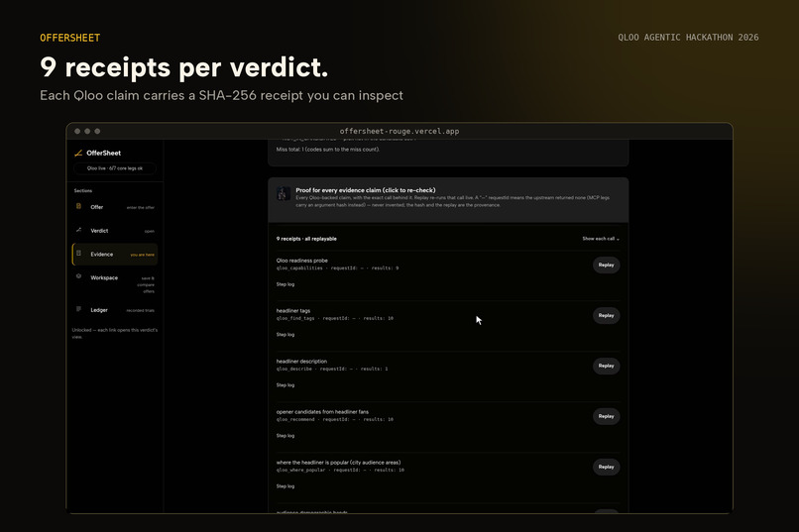Click the proof card thumbnail image
This screenshot has height=532, width=799.
click(x=284, y=193)
